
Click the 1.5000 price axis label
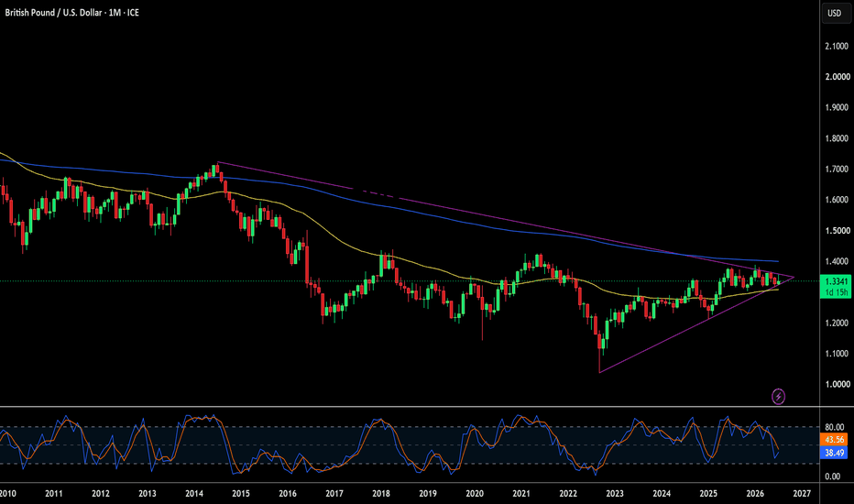click(838, 231)
